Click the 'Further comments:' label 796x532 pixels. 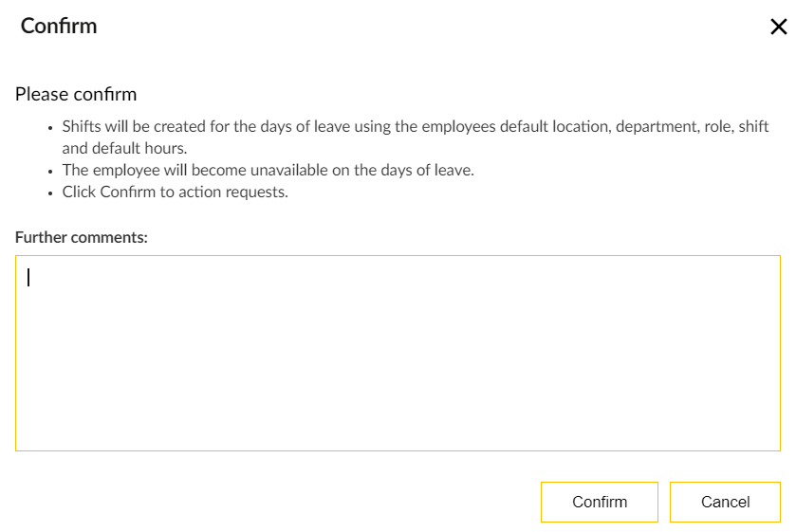82,237
